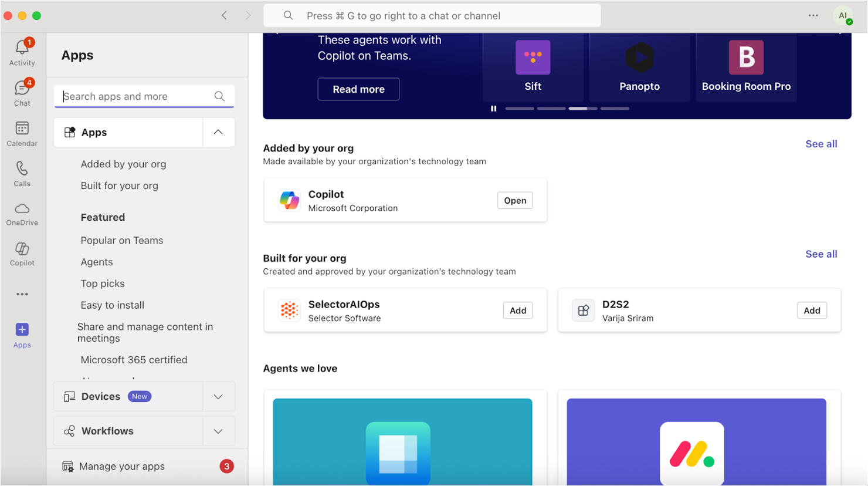Select Built for your org in sidebar
This screenshot has width=868, height=486.
tap(119, 185)
